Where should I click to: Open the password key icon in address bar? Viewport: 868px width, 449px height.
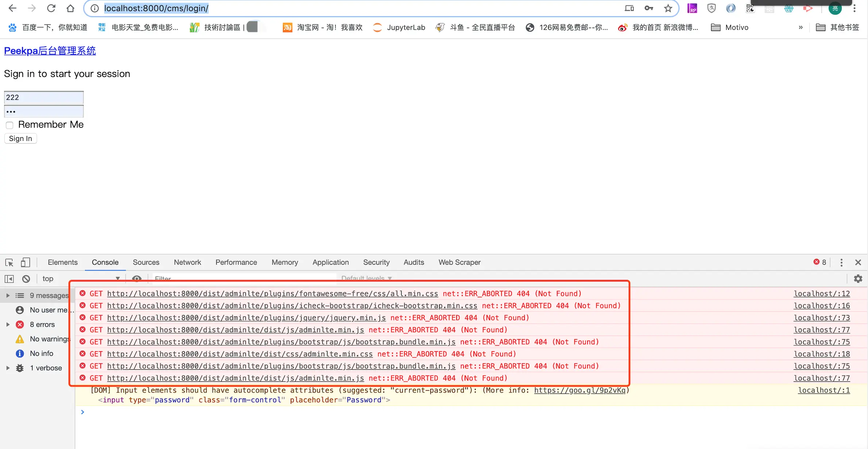648,8
